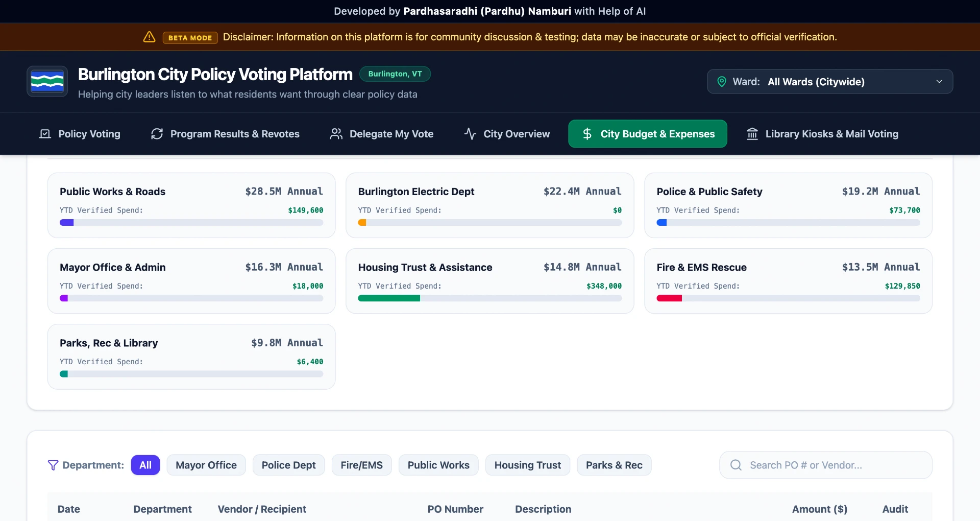Open Library Kiosks & Mail Voting tab
Screen dimensions: 980x521
click(x=822, y=134)
